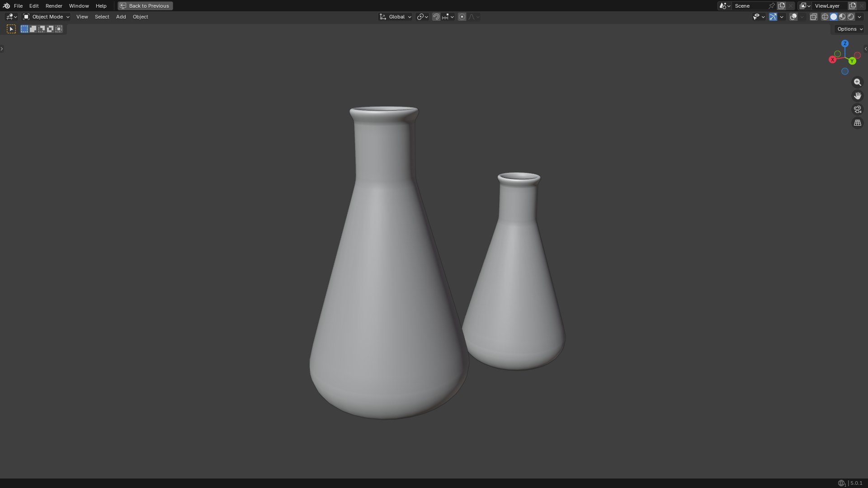Click the Y axis on navigation gizmo
Image resolution: width=868 pixels, height=488 pixels.
852,61
